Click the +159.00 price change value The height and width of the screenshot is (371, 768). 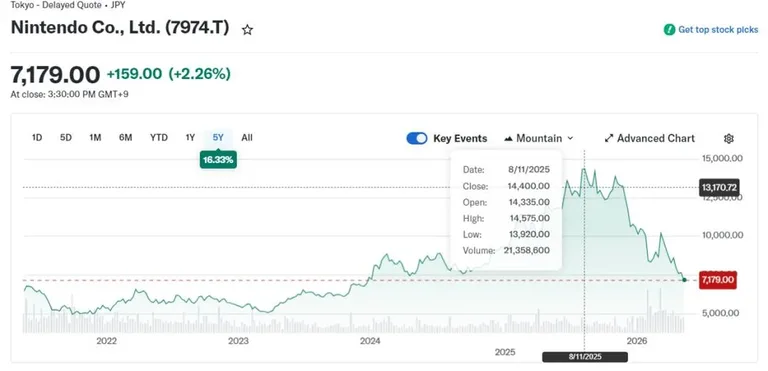coord(134,74)
